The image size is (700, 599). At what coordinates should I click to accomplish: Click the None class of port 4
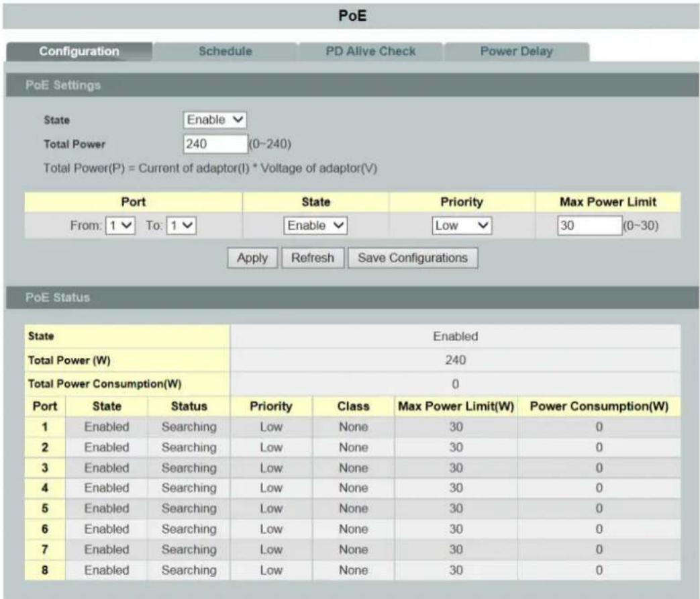[x=353, y=488]
